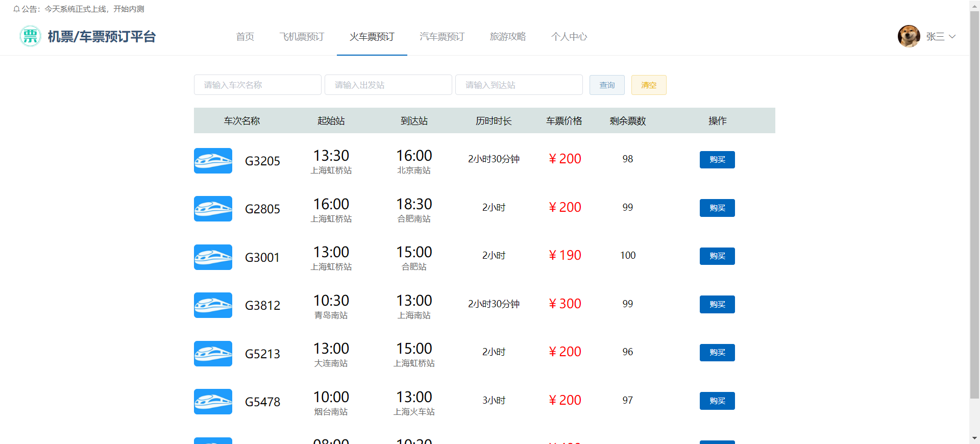This screenshot has width=980, height=444.
Task: Buy a ticket for train G2805
Action: pyautogui.click(x=717, y=208)
